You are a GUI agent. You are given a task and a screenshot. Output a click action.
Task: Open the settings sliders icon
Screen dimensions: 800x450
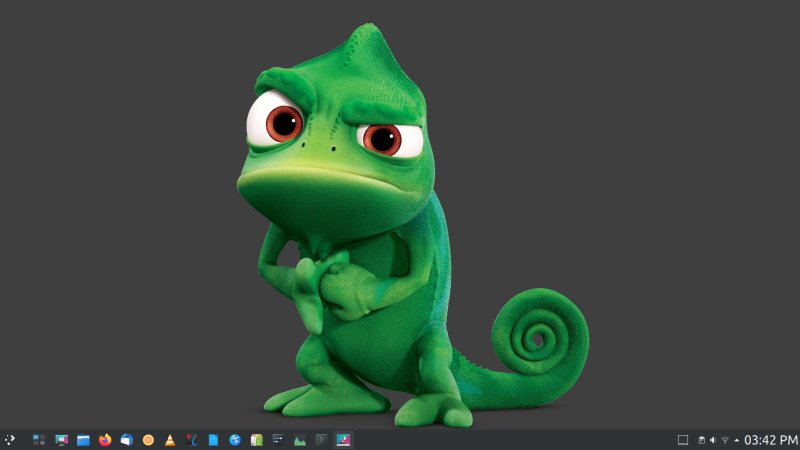pos(278,440)
